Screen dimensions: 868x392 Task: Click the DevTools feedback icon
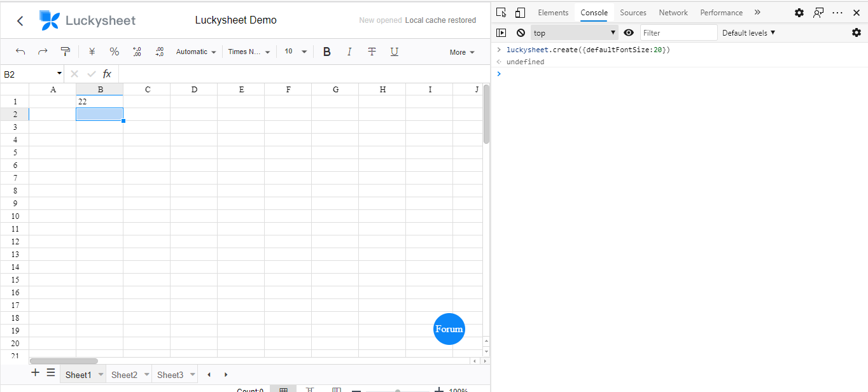coord(818,13)
